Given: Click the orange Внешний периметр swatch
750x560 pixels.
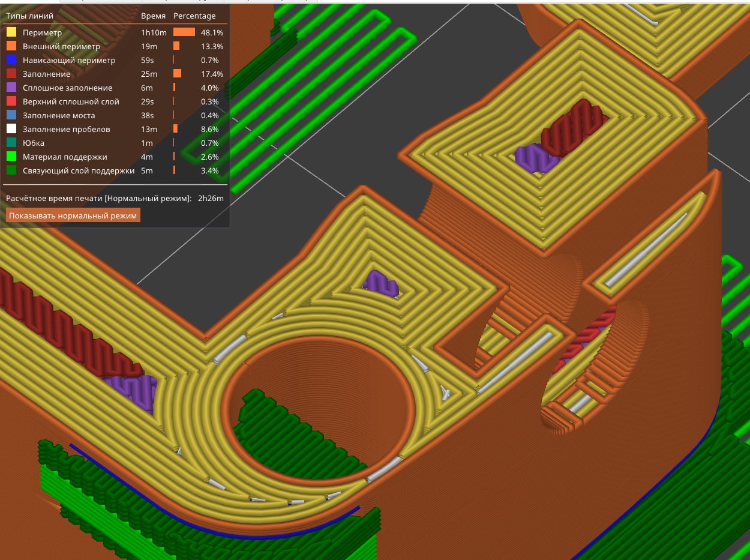Looking at the screenshot, I should (11, 46).
